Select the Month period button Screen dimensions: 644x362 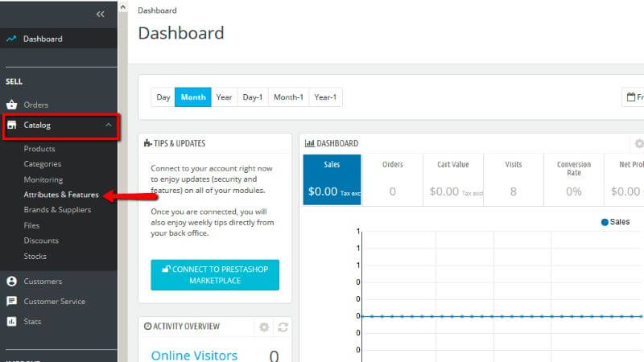(193, 97)
